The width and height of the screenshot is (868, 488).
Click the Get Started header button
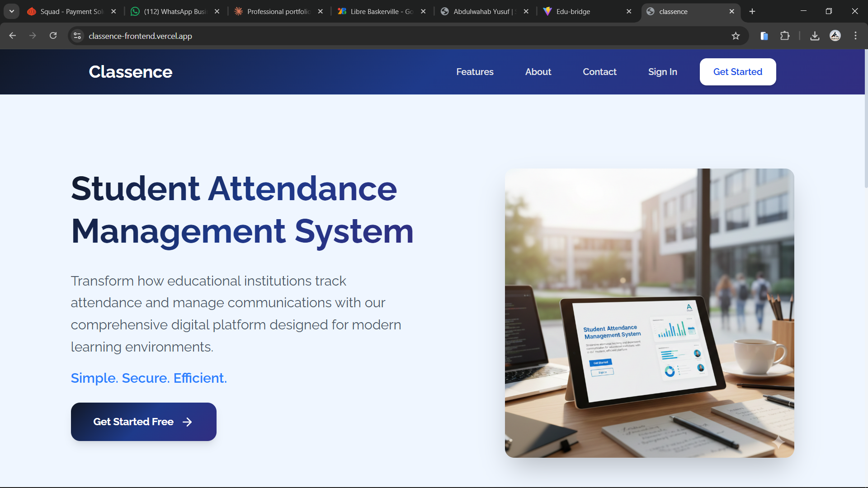tap(738, 72)
